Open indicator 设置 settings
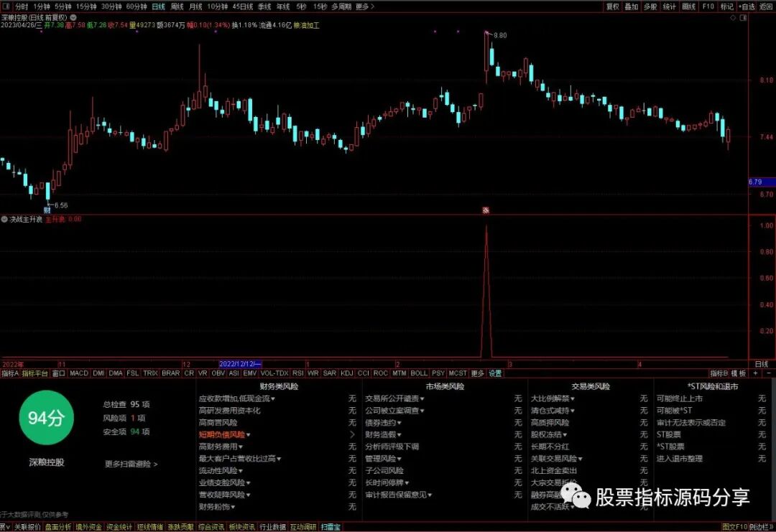Image resolution: width=776 pixels, height=532 pixels. [x=495, y=373]
